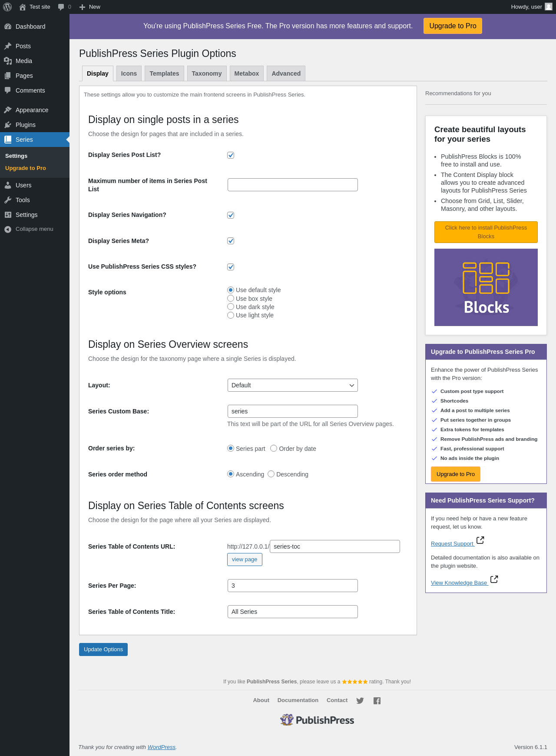Screen dimensions: 556x756
Task: Switch to the Icons tab
Action: click(129, 73)
